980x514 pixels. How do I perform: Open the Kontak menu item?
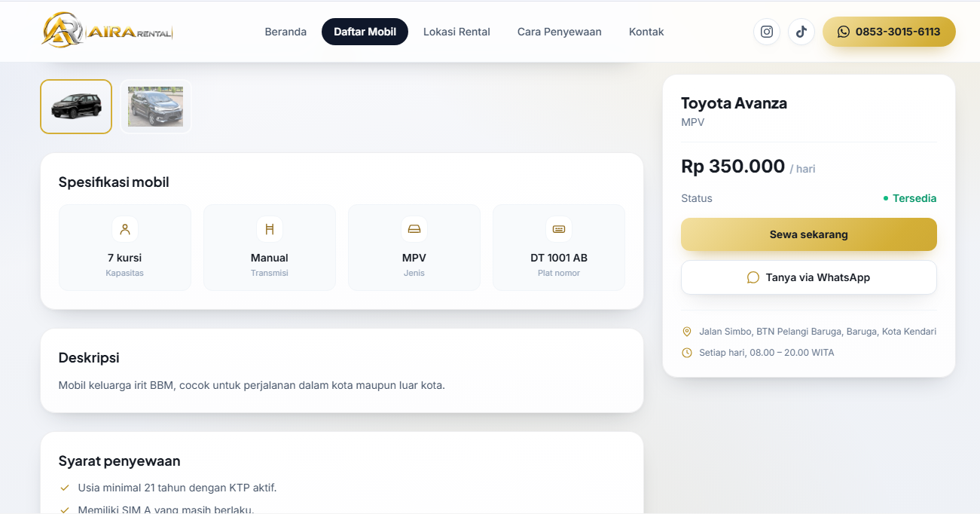pos(646,32)
